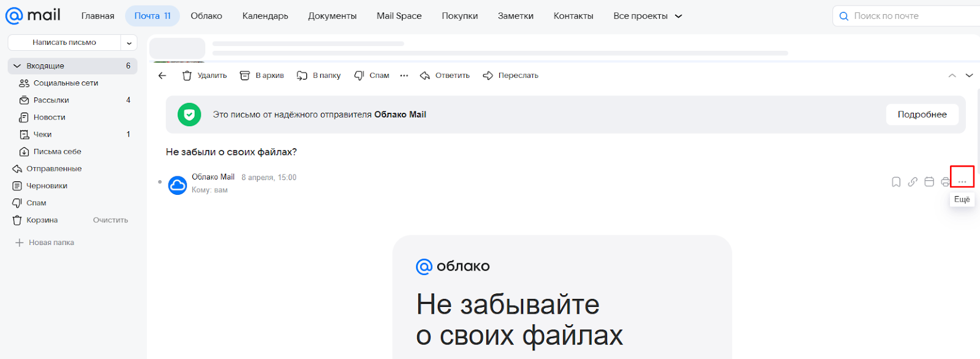Image resolution: width=980 pixels, height=359 pixels.
Task: Click the back arrow to the message list
Action: click(x=162, y=75)
